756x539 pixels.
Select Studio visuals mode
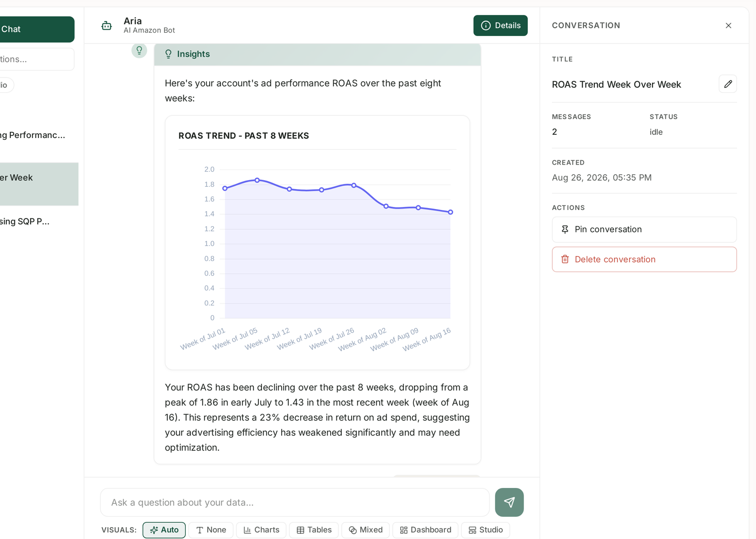(485, 530)
